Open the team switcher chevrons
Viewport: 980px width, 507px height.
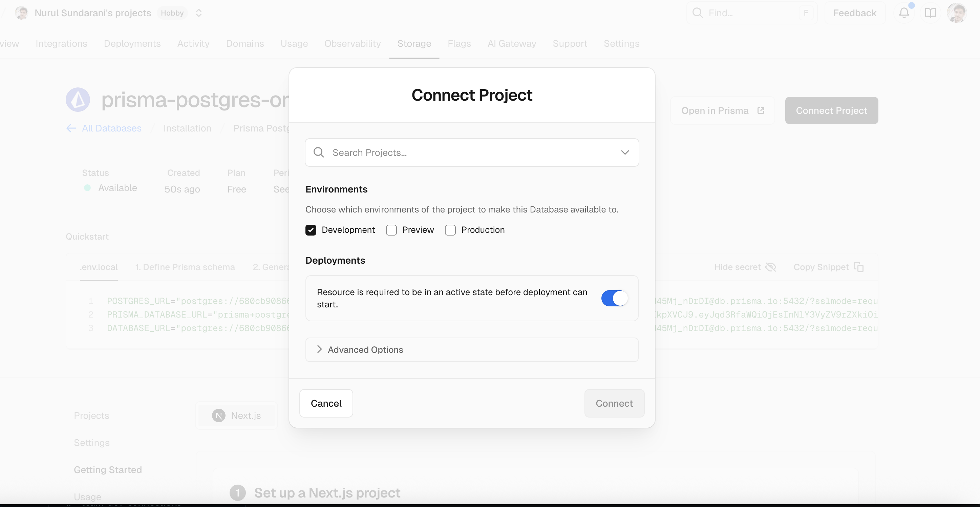coord(198,13)
